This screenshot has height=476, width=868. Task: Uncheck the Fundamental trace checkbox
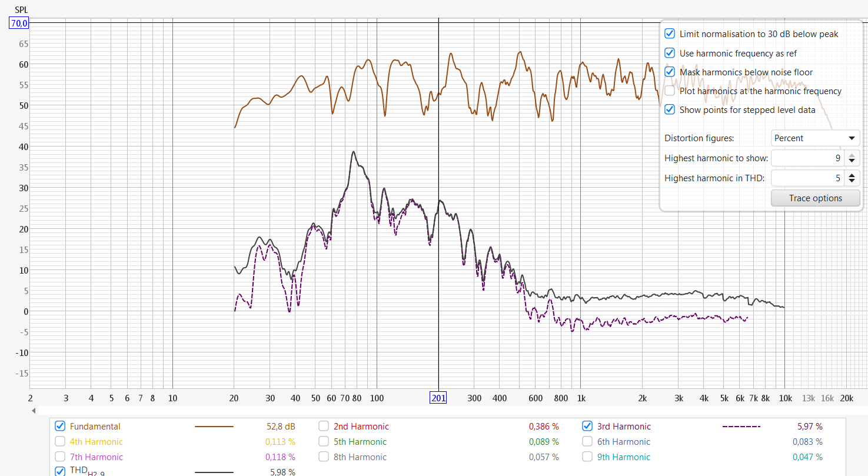60,426
